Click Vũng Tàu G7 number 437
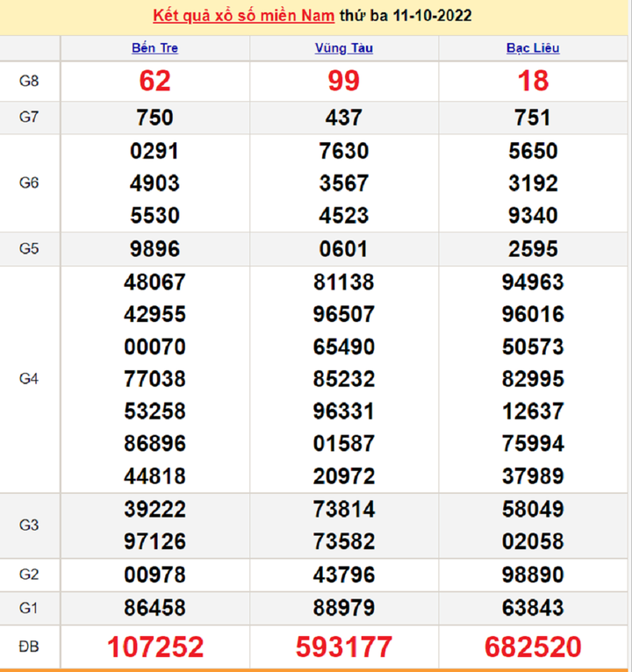 point(344,118)
